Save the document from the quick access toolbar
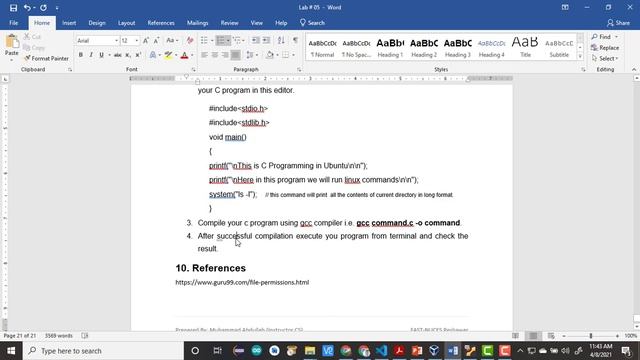 pyautogui.click(x=13, y=7)
